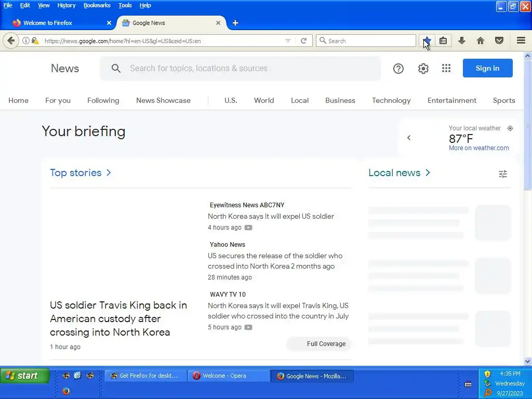Open the Technology category
Screen dimensions: 532x399
[x=391, y=100]
